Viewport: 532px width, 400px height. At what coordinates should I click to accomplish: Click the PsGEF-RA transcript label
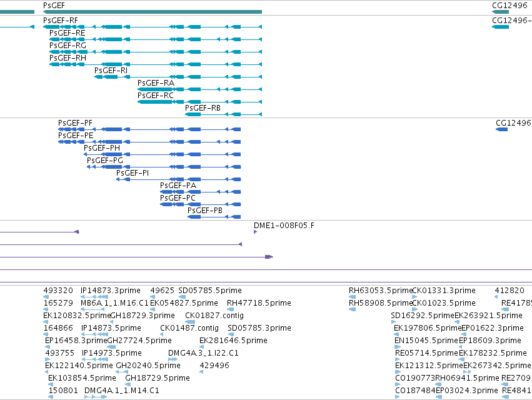(x=156, y=83)
